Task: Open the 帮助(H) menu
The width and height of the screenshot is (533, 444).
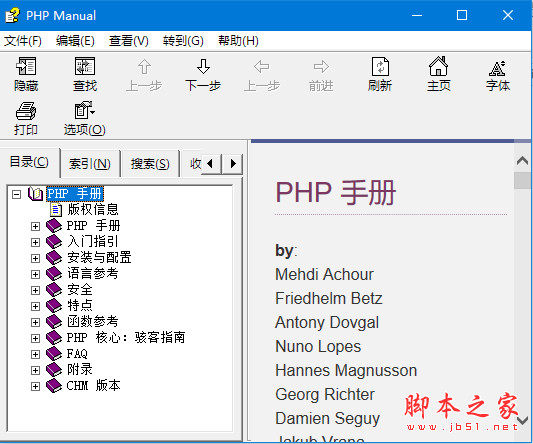Action: pyautogui.click(x=238, y=41)
